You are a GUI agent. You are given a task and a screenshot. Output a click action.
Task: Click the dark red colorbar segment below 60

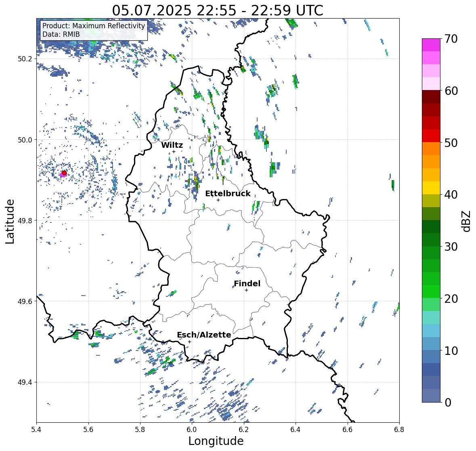(x=431, y=97)
